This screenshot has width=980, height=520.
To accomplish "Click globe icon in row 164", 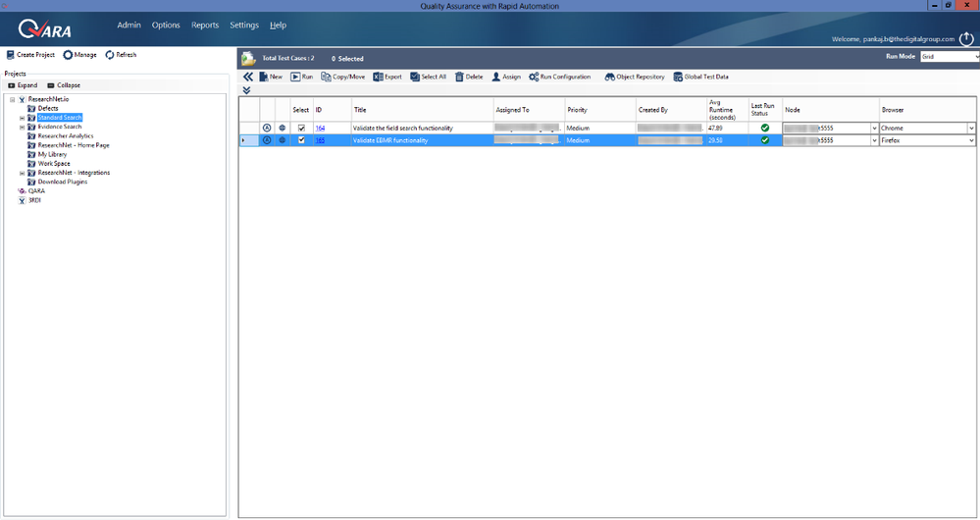I will click(x=282, y=129).
